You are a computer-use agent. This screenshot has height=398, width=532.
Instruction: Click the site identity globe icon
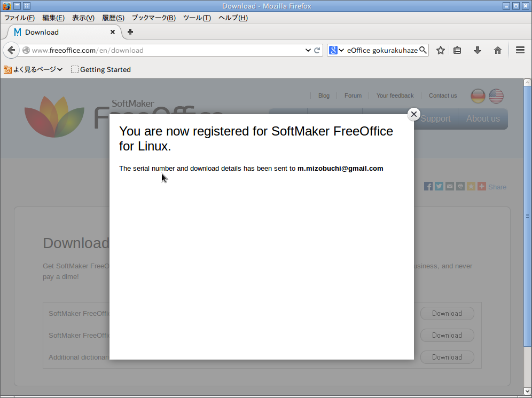coord(26,50)
